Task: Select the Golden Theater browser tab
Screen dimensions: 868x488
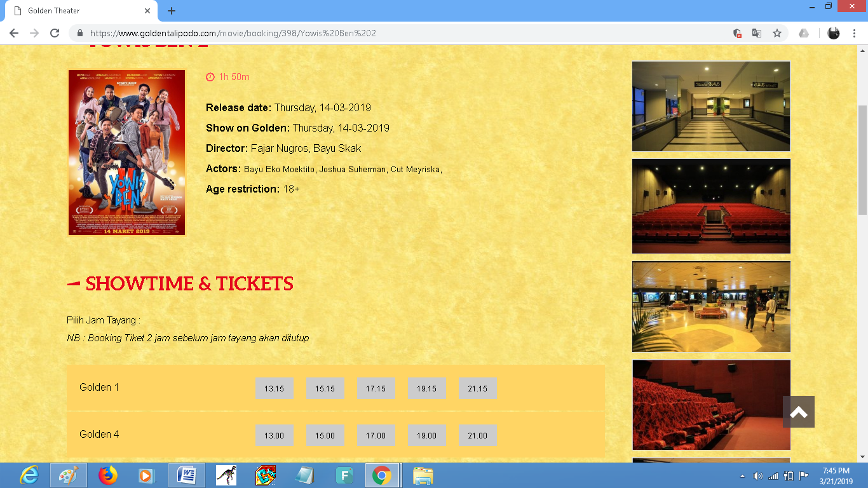Action: (81, 11)
